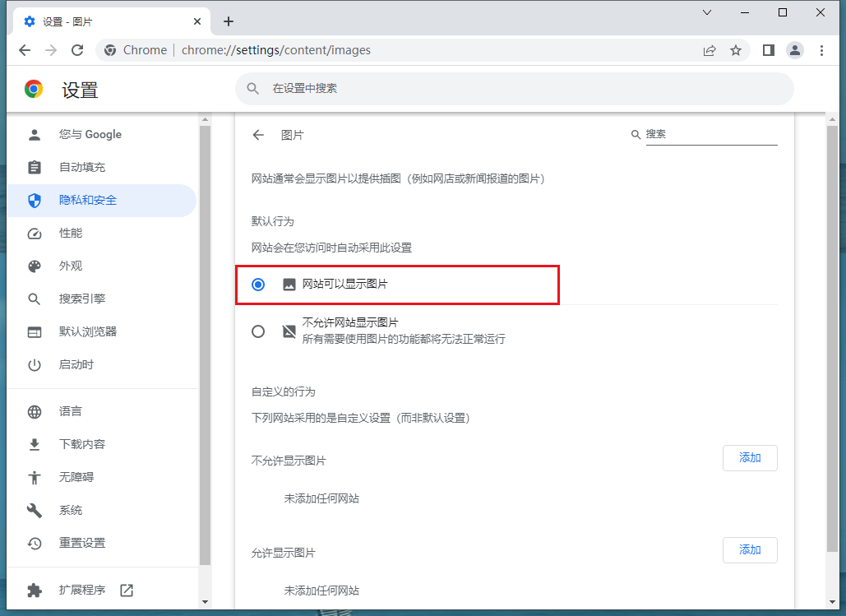Click the 默认行为 heading text
This screenshot has width=846, height=616.
[x=272, y=221]
